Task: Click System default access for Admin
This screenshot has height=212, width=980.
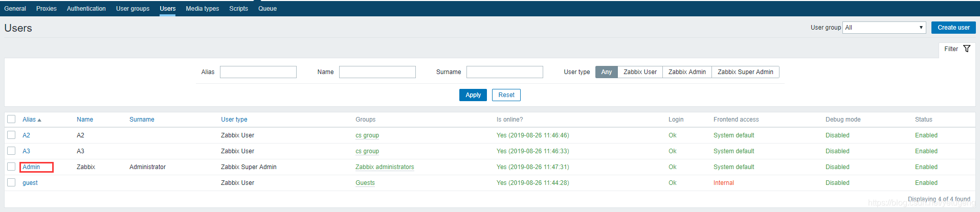Action: pos(734,167)
